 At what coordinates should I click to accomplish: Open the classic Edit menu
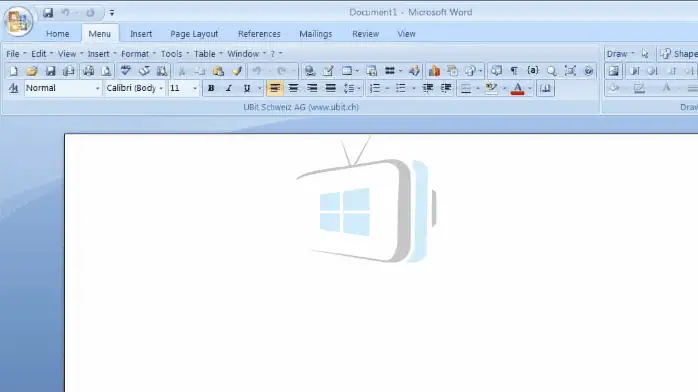pyautogui.click(x=42, y=54)
